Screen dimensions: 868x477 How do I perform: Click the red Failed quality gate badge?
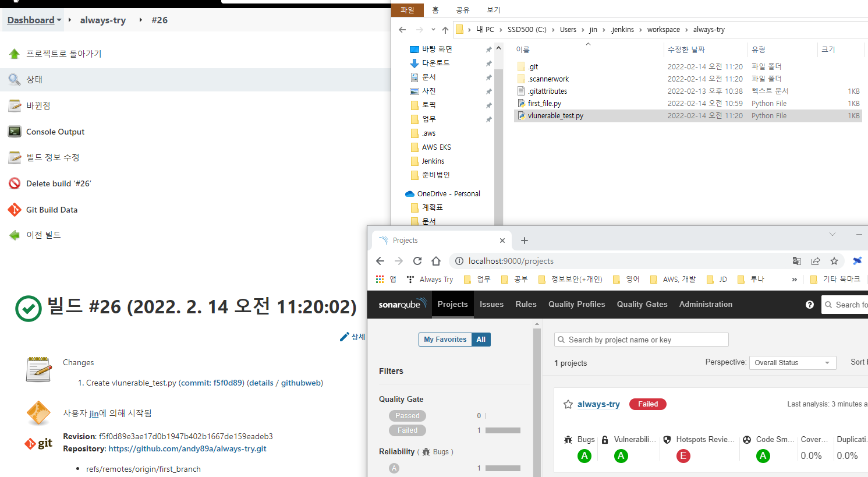click(648, 404)
